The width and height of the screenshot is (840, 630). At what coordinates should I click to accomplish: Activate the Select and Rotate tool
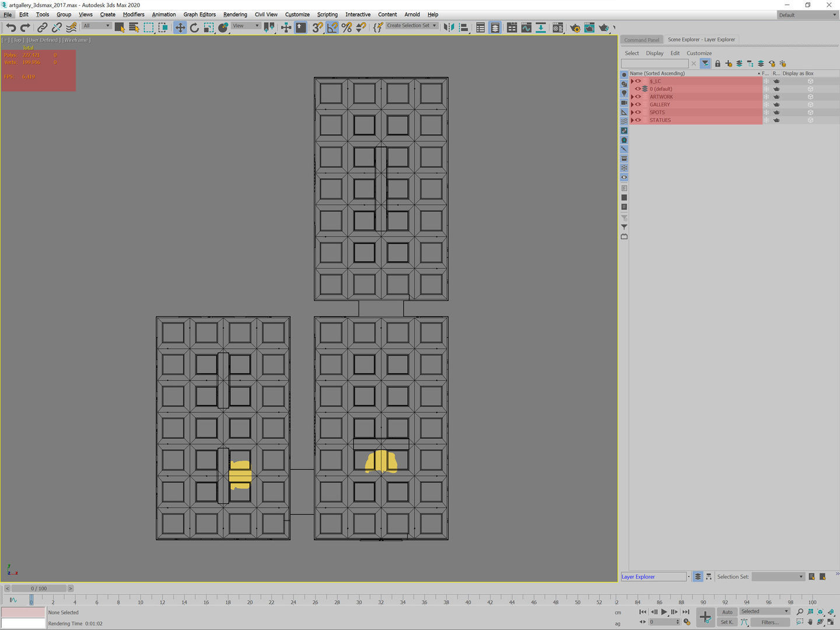point(194,27)
